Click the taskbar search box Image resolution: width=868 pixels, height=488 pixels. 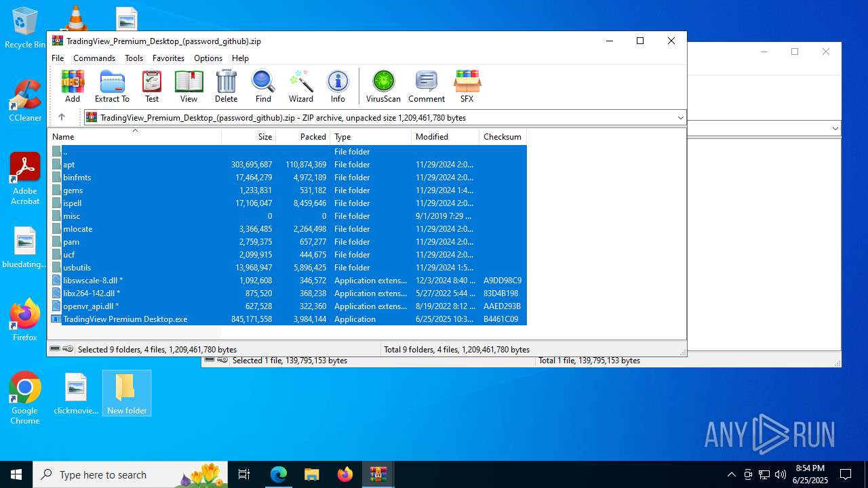tap(130, 474)
